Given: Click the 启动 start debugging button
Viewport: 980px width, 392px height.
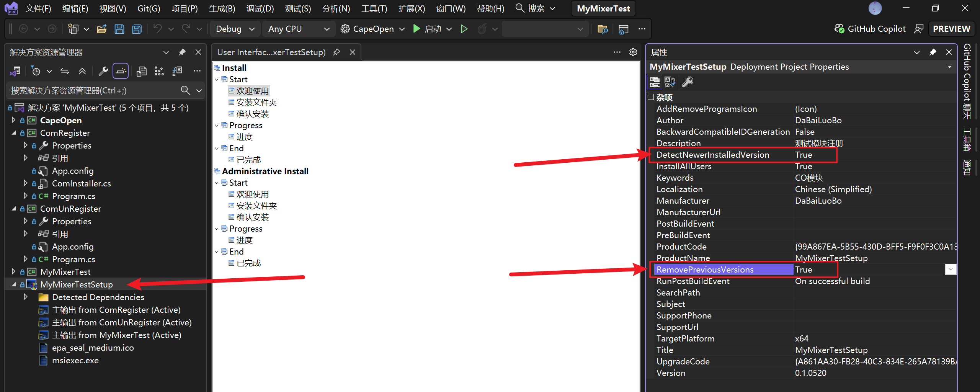Looking at the screenshot, I should [x=427, y=29].
